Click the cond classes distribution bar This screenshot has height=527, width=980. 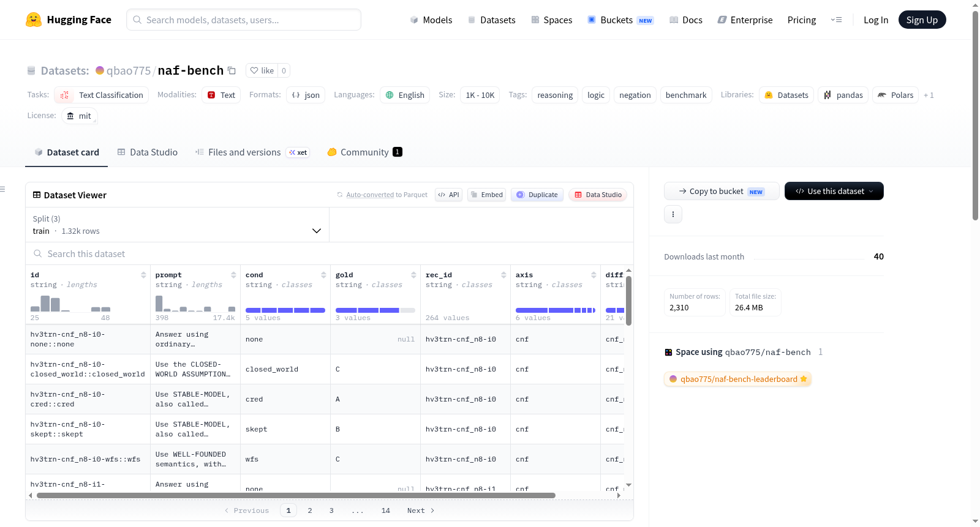(285, 310)
